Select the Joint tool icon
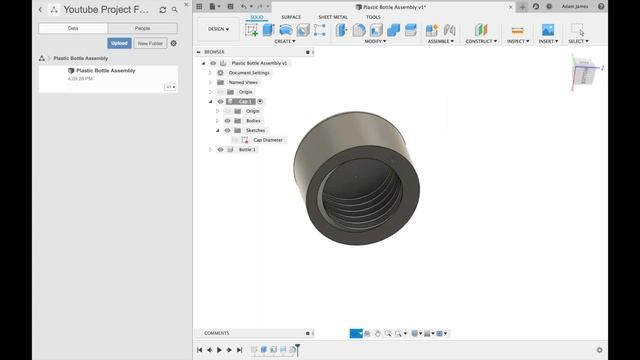640x360 pixels. click(x=449, y=30)
